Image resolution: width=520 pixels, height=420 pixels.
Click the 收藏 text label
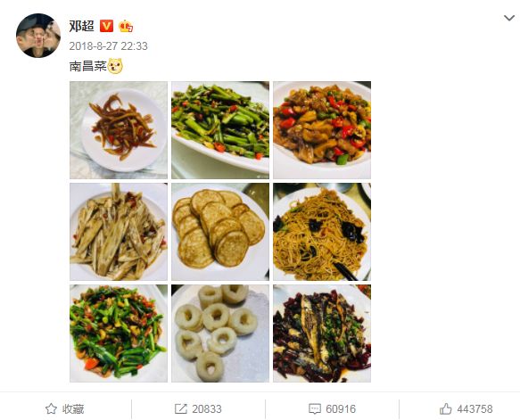(x=73, y=409)
